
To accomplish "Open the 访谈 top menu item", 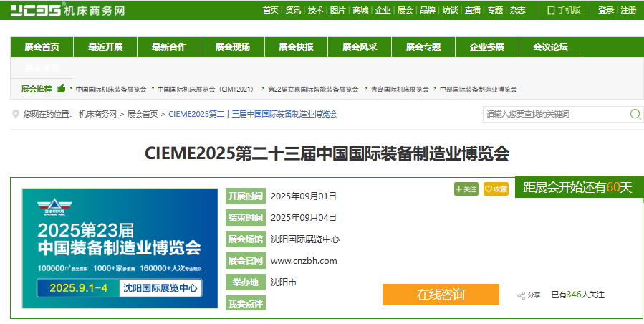I will (450, 10).
